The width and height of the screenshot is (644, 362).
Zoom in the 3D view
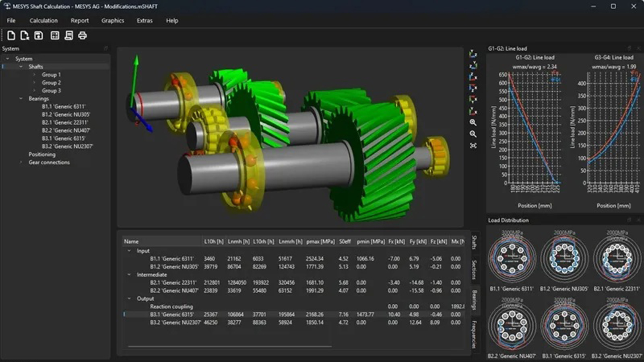coord(473,123)
